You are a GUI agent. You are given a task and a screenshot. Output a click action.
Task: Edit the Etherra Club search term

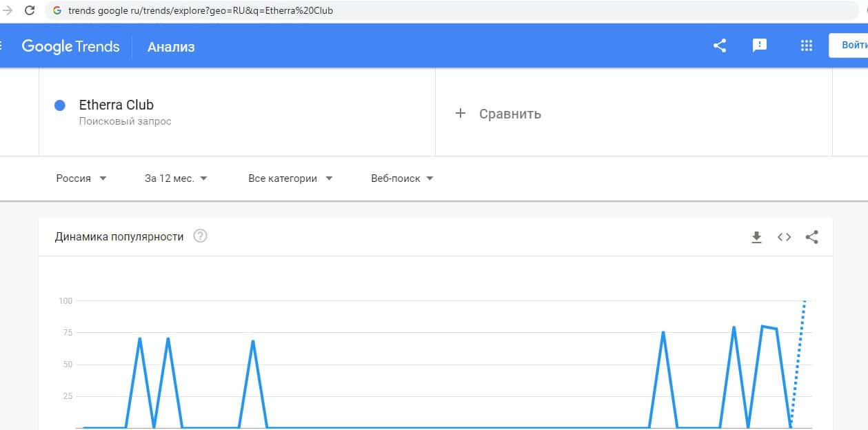(x=117, y=105)
